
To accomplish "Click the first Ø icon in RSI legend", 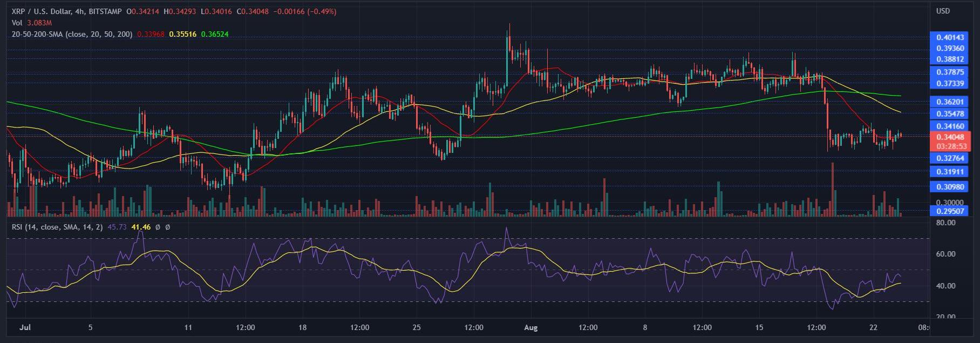I will tap(158, 227).
